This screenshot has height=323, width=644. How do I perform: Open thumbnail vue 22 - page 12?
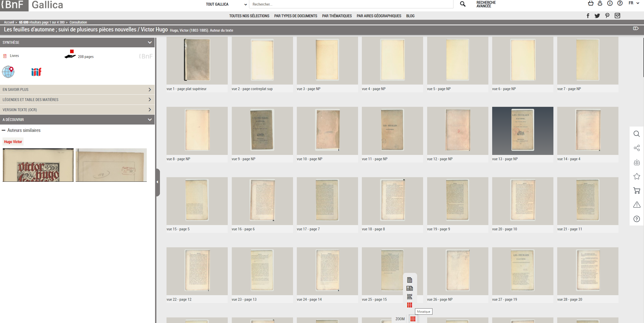pyautogui.click(x=197, y=271)
